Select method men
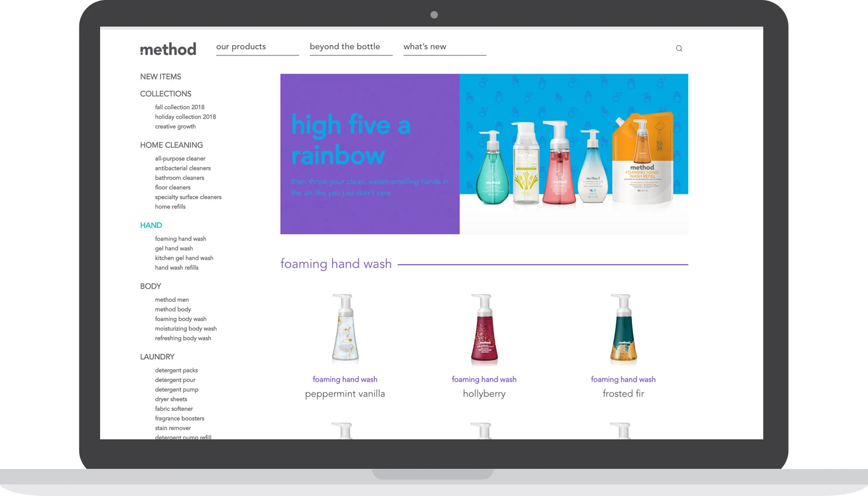This screenshot has width=868, height=496. pos(172,300)
